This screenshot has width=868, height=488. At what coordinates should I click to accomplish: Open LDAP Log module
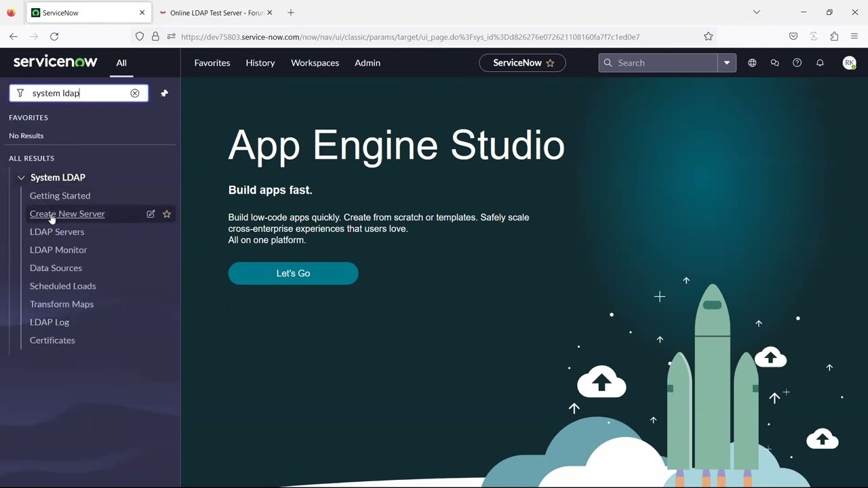[x=50, y=322]
